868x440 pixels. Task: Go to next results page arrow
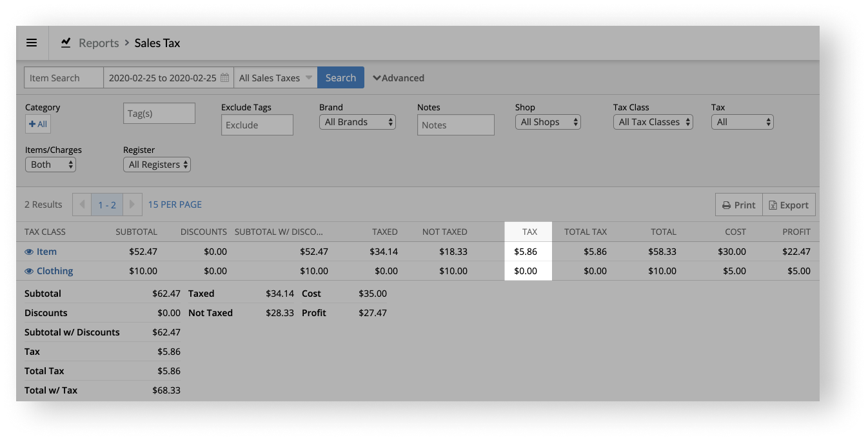(x=132, y=205)
